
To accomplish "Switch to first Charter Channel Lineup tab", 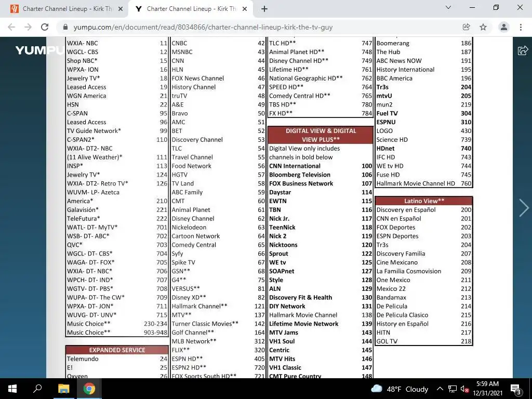I will coord(67,9).
